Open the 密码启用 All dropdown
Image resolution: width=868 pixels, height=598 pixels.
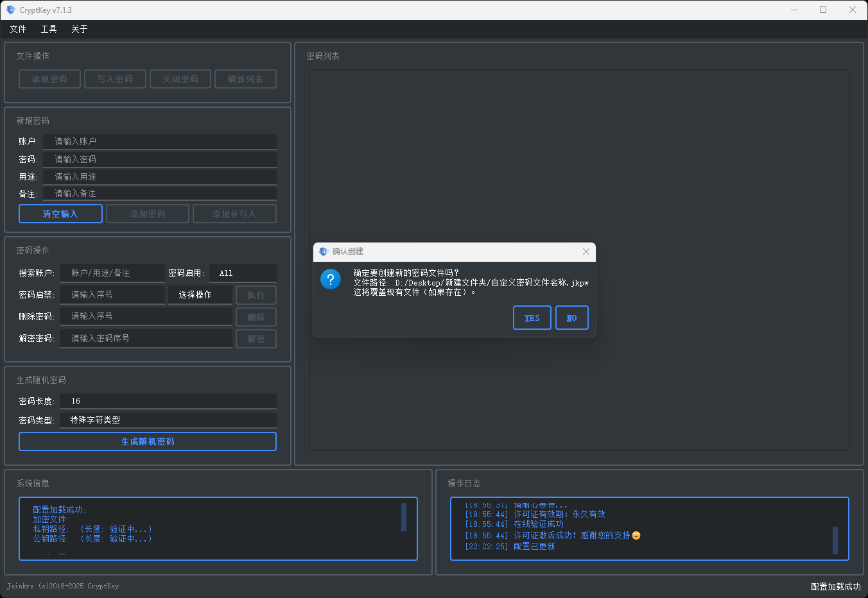(243, 273)
